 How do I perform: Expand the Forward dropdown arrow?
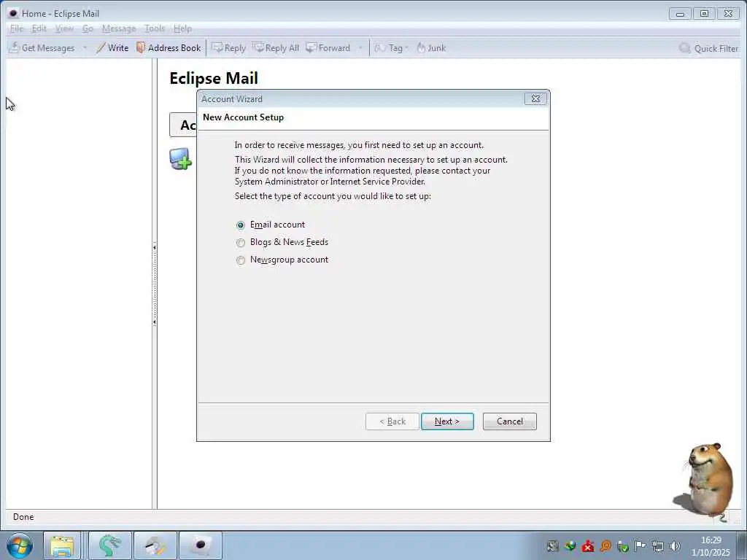(x=360, y=48)
